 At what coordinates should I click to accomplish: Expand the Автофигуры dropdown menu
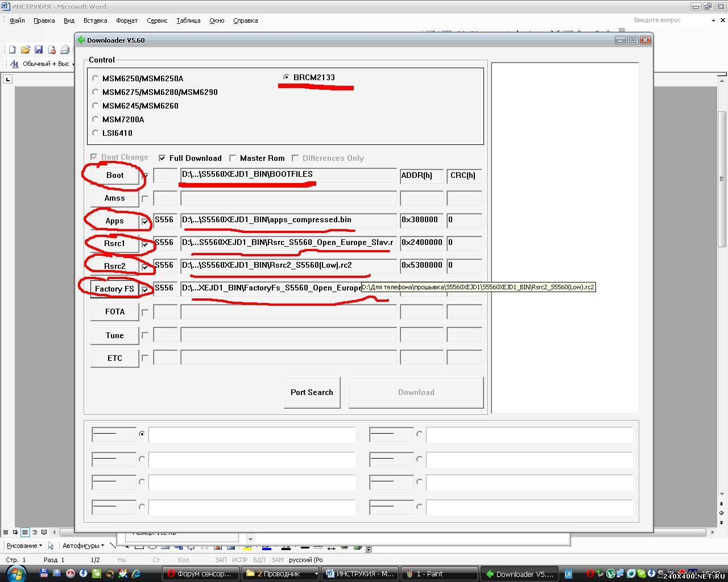tap(83, 546)
